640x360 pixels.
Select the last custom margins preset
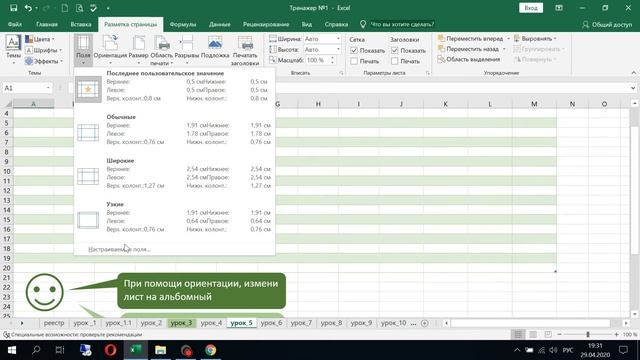point(174,86)
